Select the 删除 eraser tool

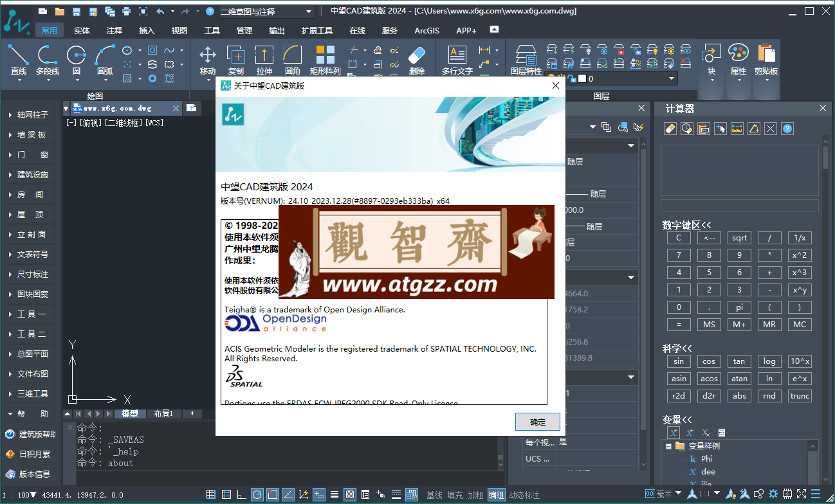(x=417, y=60)
